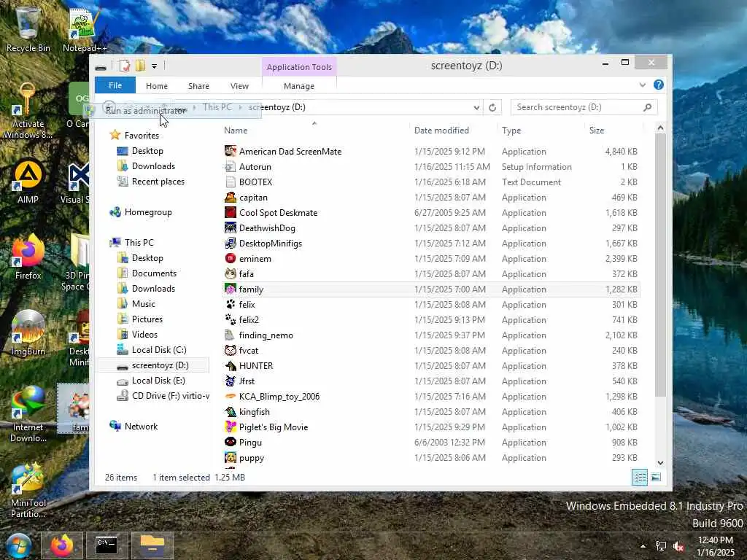Image resolution: width=747 pixels, height=560 pixels.
Task: Select the felix paw icon
Action: 230,304
